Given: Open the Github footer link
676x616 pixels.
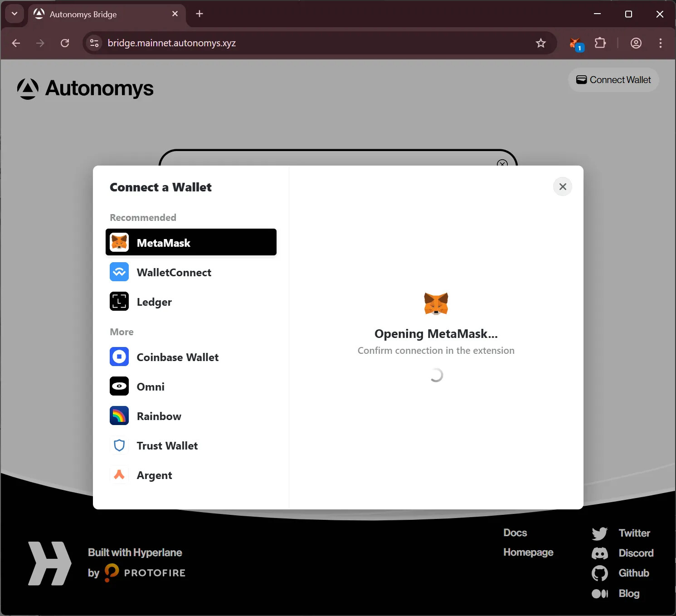Looking at the screenshot, I should click(x=634, y=573).
